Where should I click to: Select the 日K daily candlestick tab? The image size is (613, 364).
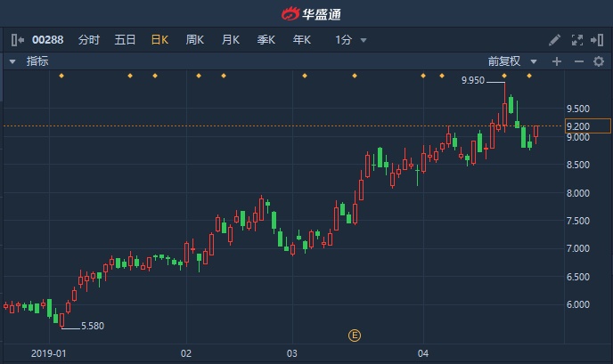click(x=159, y=40)
